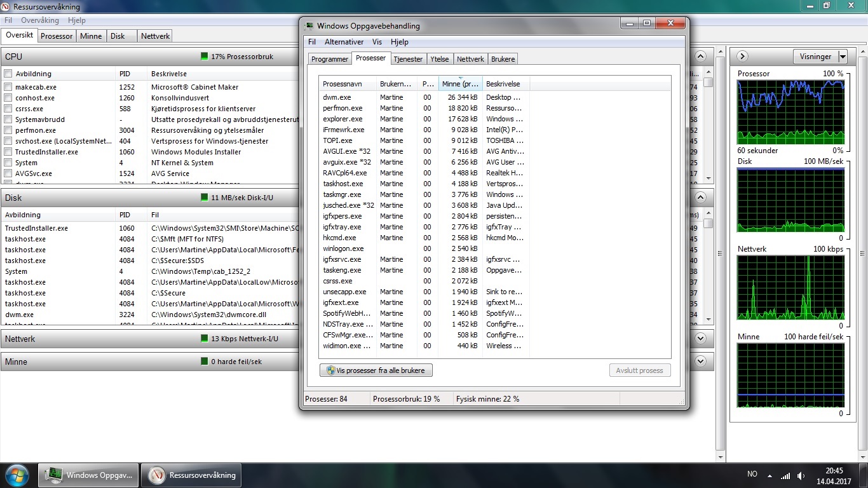Click Vis prosesser fra alle brukere

pos(376,370)
